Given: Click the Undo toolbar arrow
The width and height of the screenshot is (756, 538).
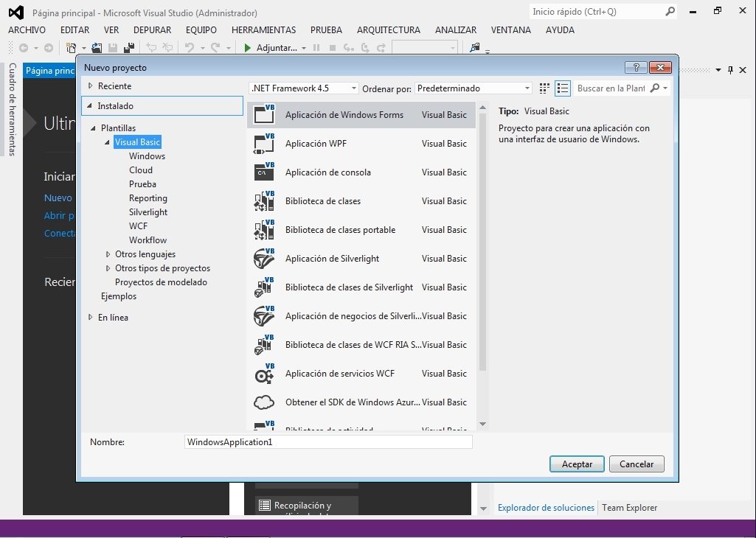Looking at the screenshot, I should pyautogui.click(x=190, y=48).
